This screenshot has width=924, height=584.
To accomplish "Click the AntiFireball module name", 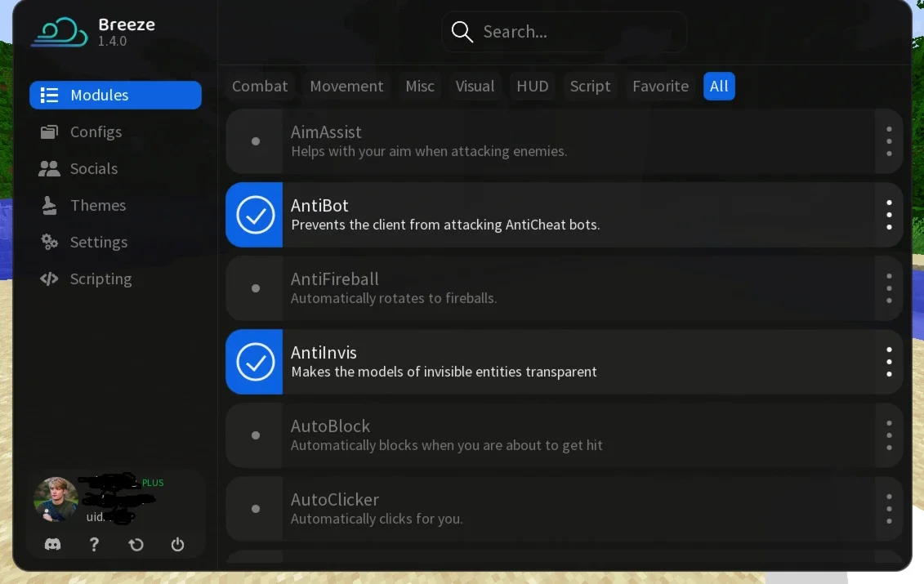I will [335, 279].
